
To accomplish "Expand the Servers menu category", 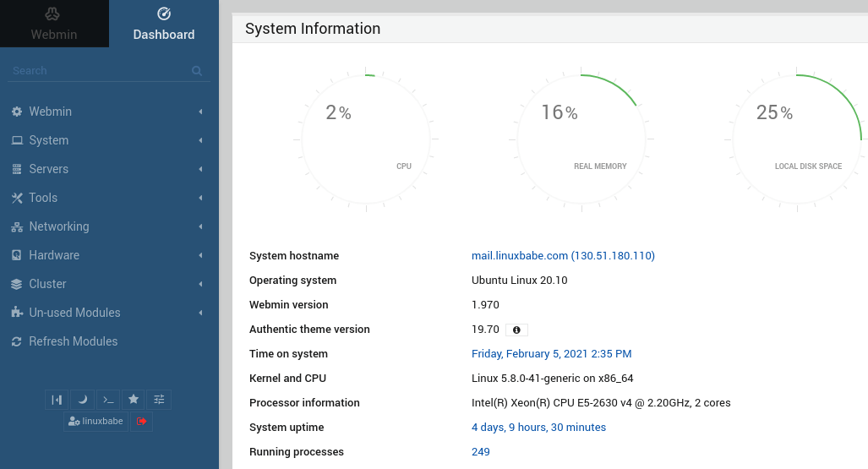I will [49, 169].
